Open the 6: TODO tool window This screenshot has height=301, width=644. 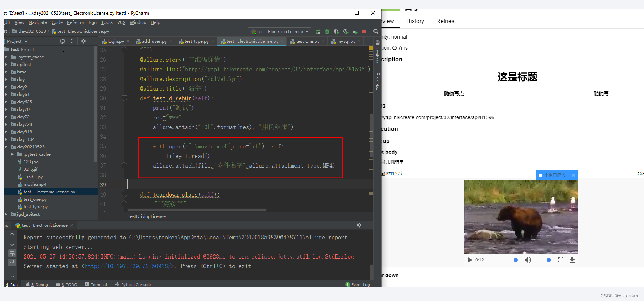point(67,285)
